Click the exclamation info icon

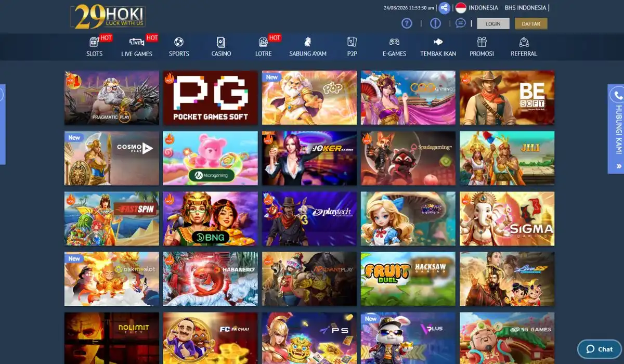coord(436,23)
